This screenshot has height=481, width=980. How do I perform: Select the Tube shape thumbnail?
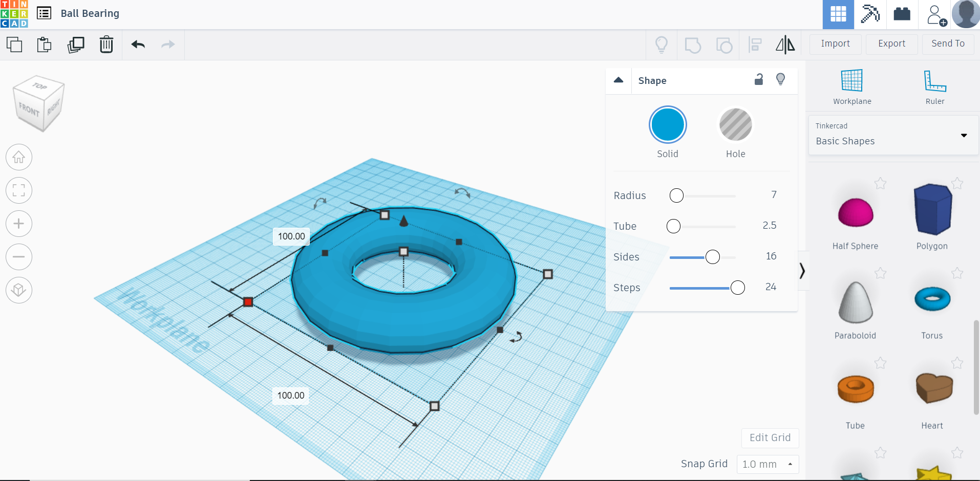(855, 389)
